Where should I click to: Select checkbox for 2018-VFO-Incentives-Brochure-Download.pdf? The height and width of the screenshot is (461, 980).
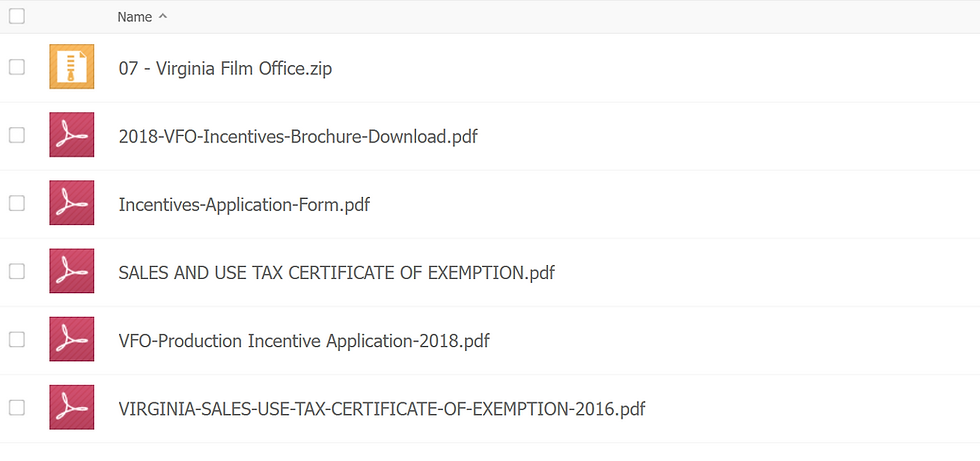[x=17, y=135]
